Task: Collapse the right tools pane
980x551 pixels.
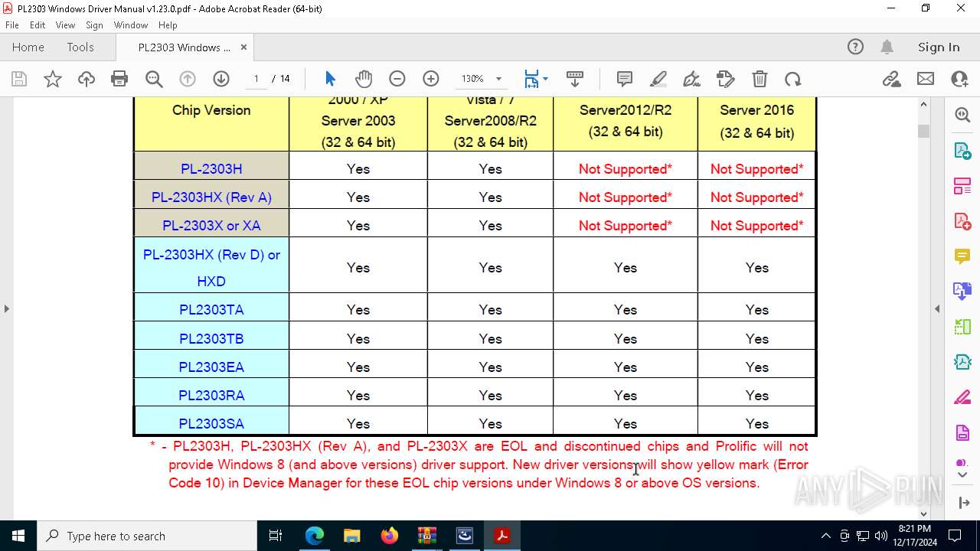Action: (962, 503)
